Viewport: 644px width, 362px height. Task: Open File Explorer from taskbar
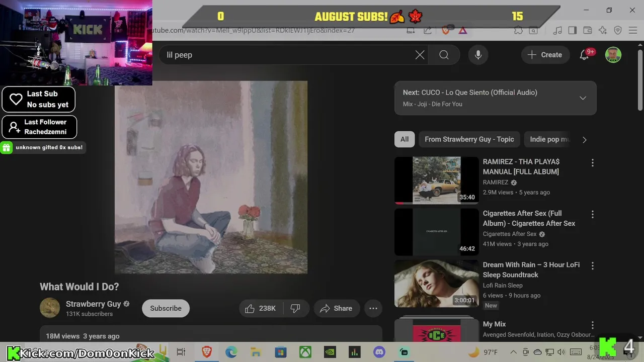pos(256,352)
